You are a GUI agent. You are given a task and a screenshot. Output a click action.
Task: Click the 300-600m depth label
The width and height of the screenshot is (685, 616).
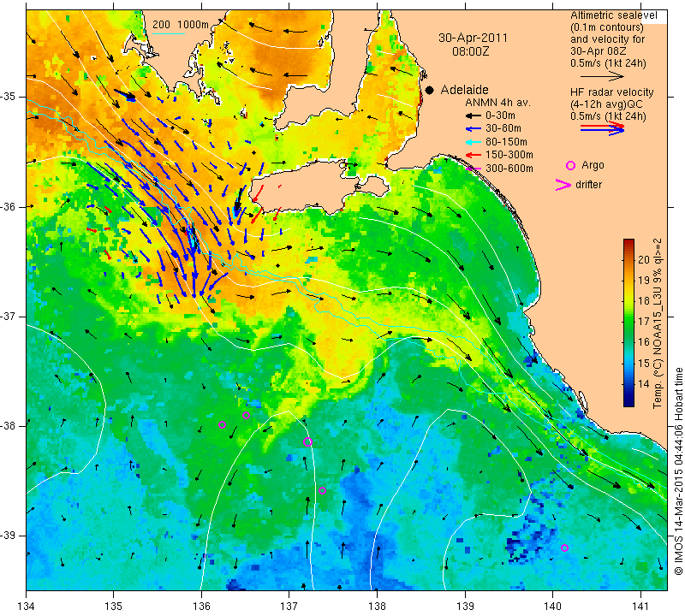(x=509, y=169)
